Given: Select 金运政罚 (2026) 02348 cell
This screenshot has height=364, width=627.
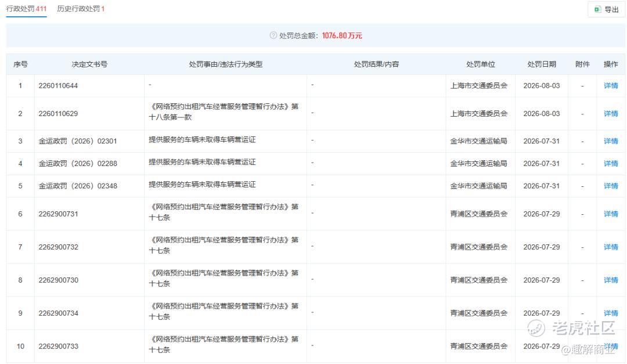Looking at the screenshot, I should [78, 186].
